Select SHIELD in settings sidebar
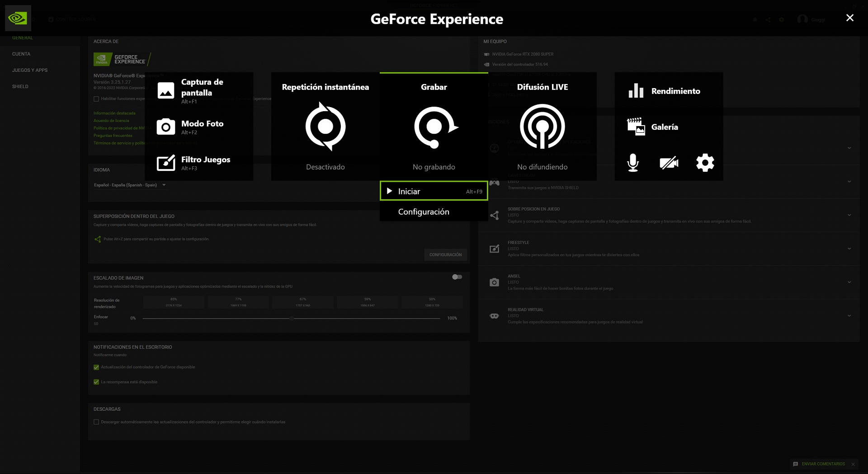The image size is (868, 474). pyautogui.click(x=20, y=86)
